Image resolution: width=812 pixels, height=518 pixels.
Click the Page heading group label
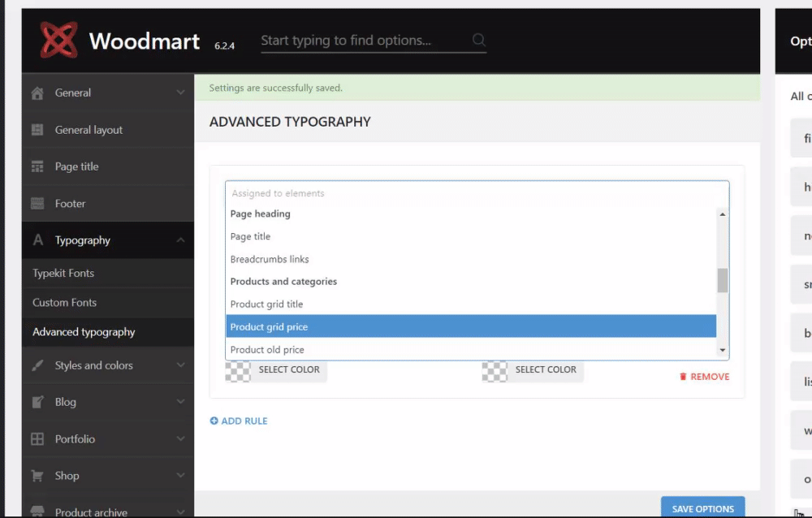point(260,214)
